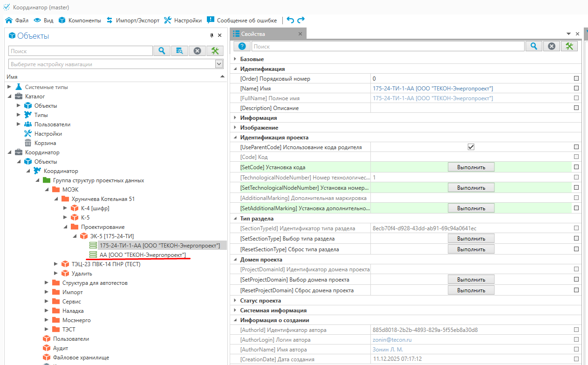588x365 pixels.
Task: Pin the Objects panel with the pushpin icon
Action: (x=212, y=35)
